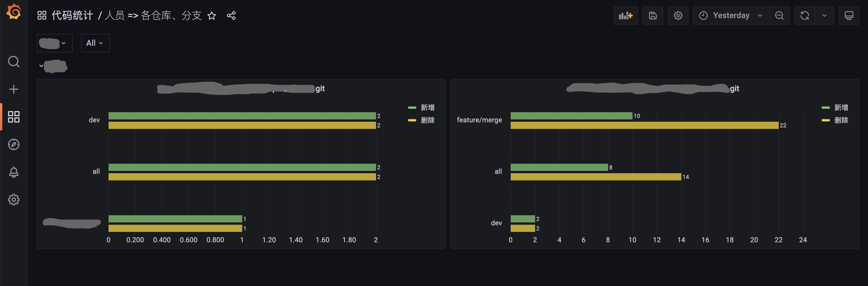Click green feature/merge bar valued 10
Viewport: 868px width, 286px height.
(x=571, y=116)
